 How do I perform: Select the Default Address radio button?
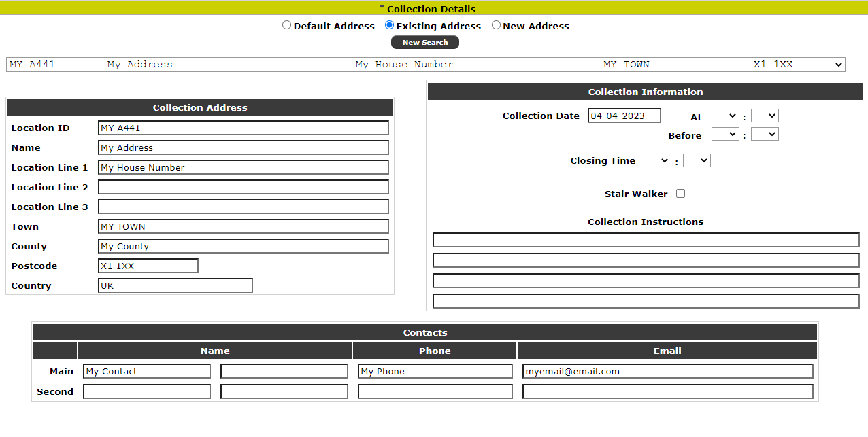(x=286, y=25)
